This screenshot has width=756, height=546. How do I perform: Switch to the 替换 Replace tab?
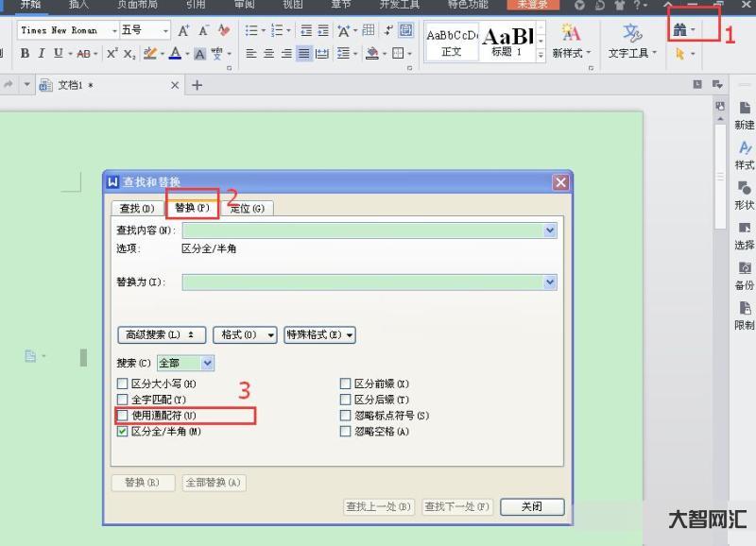(x=192, y=207)
